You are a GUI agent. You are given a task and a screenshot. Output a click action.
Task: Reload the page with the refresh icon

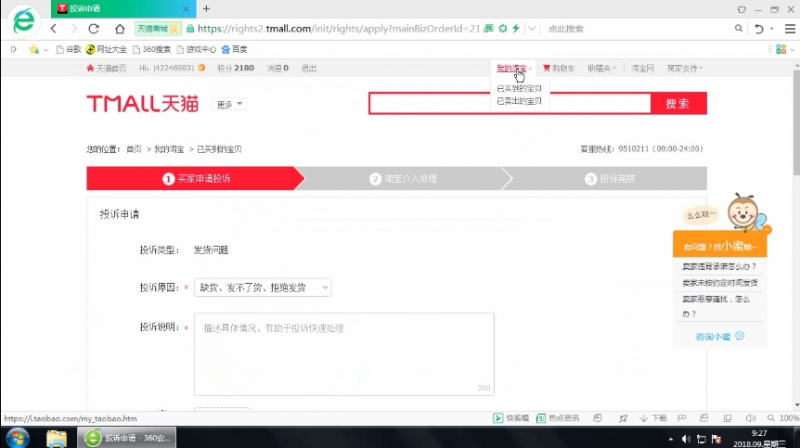click(x=93, y=29)
